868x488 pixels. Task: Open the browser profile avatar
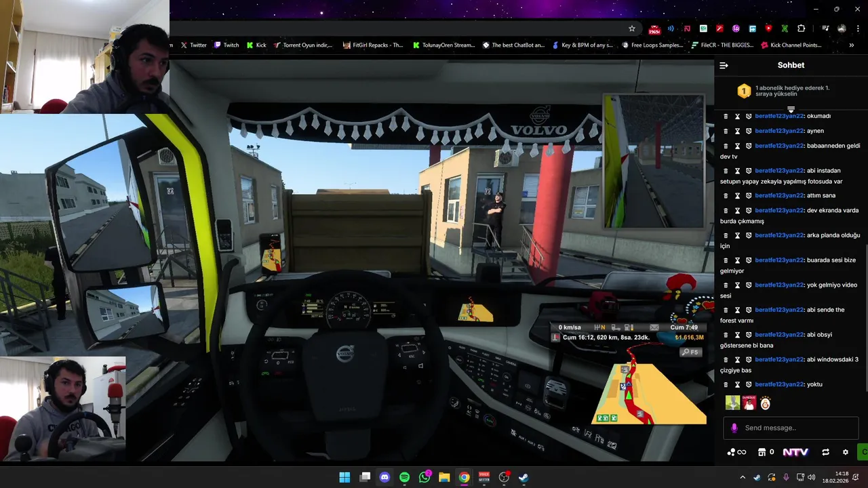point(842,28)
